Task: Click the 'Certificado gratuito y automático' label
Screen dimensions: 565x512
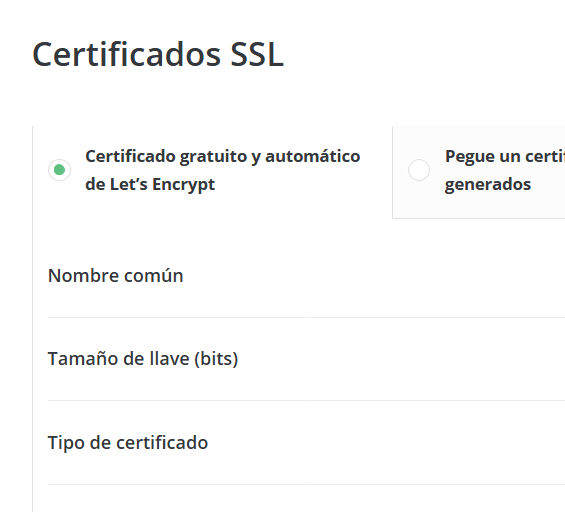Action: (x=223, y=156)
